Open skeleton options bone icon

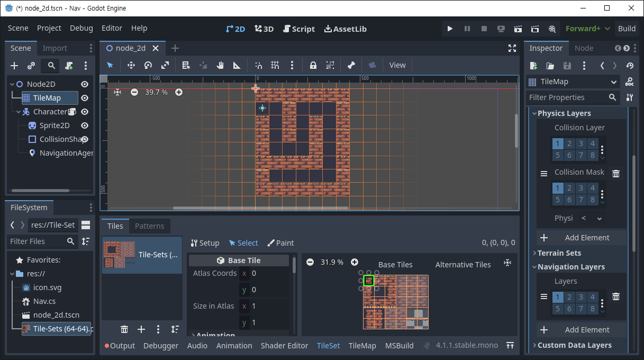tap(351, 65)
